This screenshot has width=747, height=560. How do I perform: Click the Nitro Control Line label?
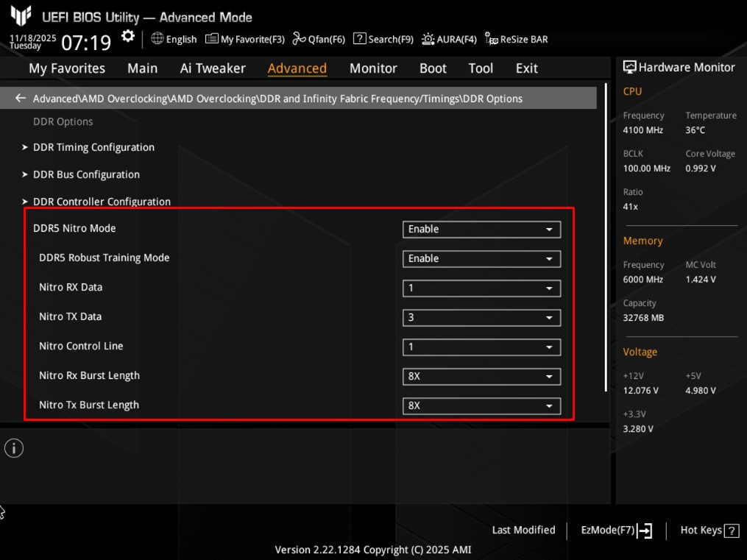(x=81, y=346)
